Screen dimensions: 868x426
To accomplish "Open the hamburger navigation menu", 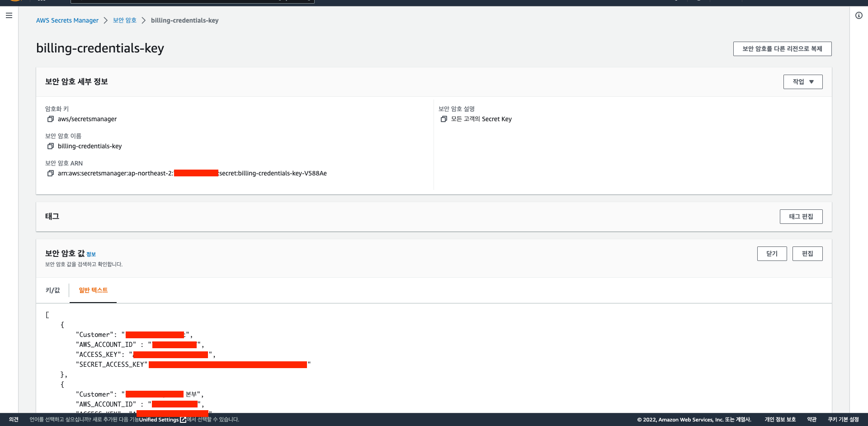I will coord(9,15).
